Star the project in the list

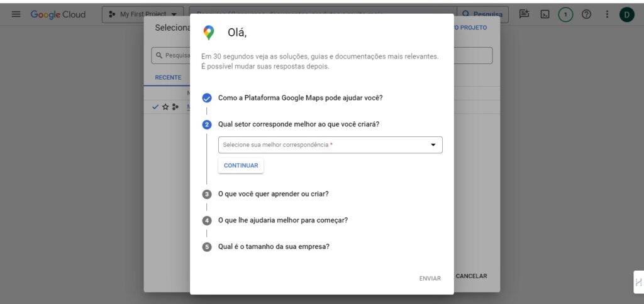pos(165,107)
